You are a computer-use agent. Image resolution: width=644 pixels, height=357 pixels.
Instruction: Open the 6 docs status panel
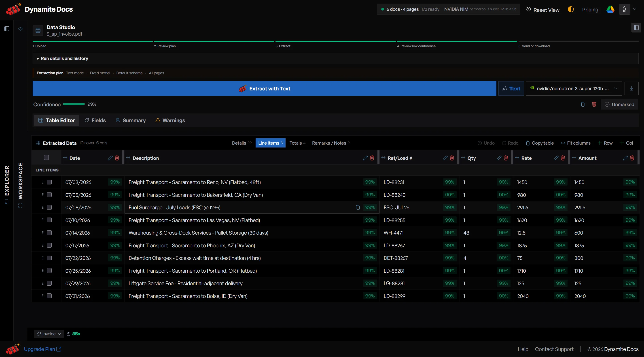click(x=449, y=9)
